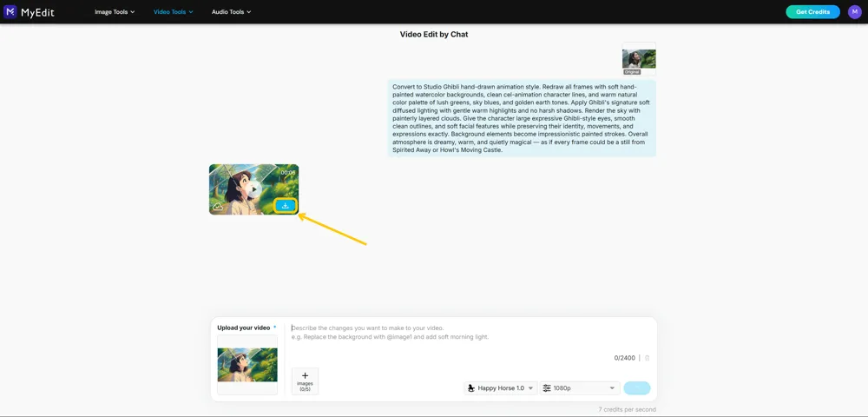
Task: Click the Video Edit by Chat heading
Action: tap(434, 35)
